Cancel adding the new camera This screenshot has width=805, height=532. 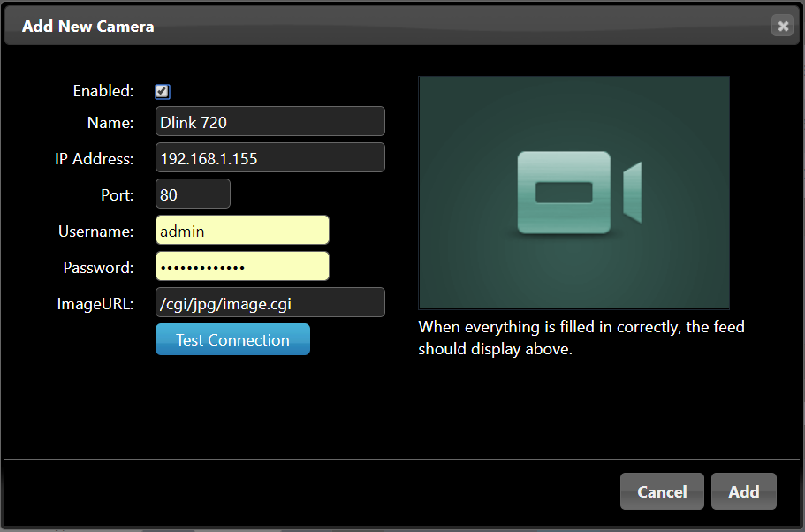662,491
